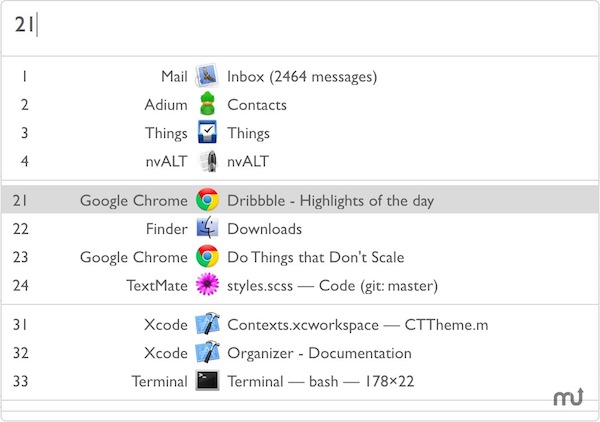Click the nvALT app name label on the left
The height and width of the screenshot is (422, 600).
pos(166,161)
